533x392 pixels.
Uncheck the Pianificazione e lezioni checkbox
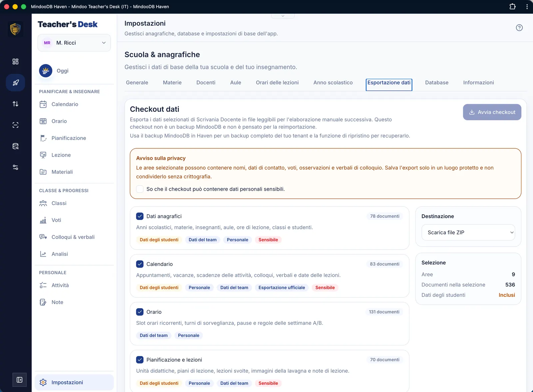(x=140, y=360)
